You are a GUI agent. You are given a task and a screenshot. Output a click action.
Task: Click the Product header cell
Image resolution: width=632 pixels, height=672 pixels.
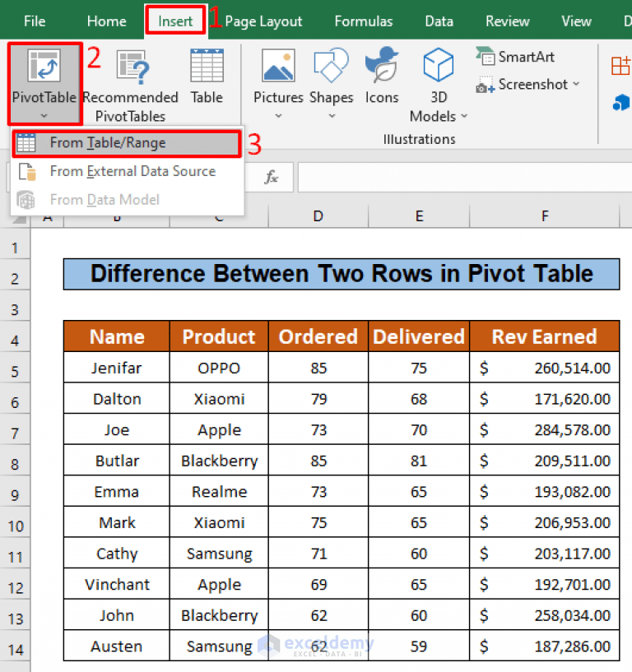tap(219, 336)
